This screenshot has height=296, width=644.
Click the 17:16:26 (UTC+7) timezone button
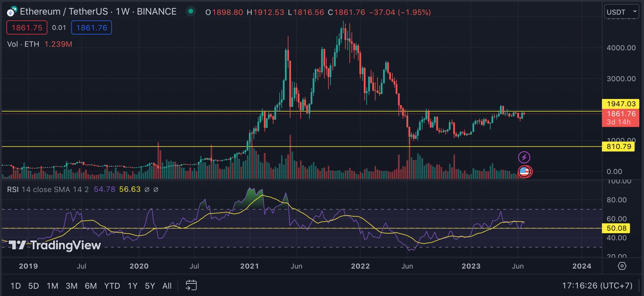597,286
